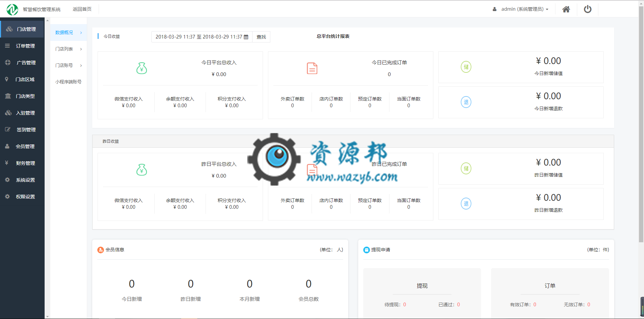Expand the 数据概况 submenu chevron

pyautogui.click(x=81, y=33)
